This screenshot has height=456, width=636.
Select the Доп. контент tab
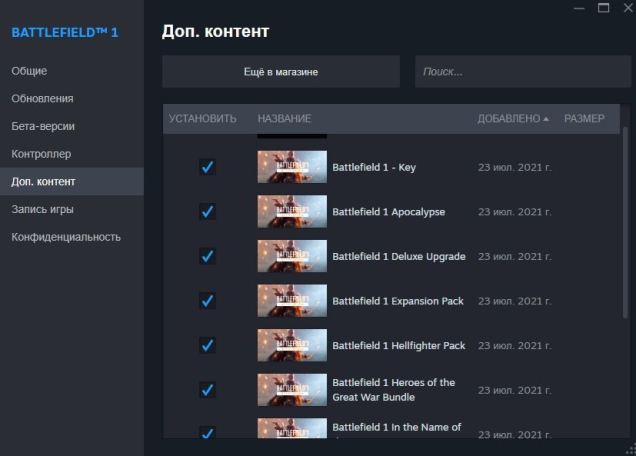72,181
